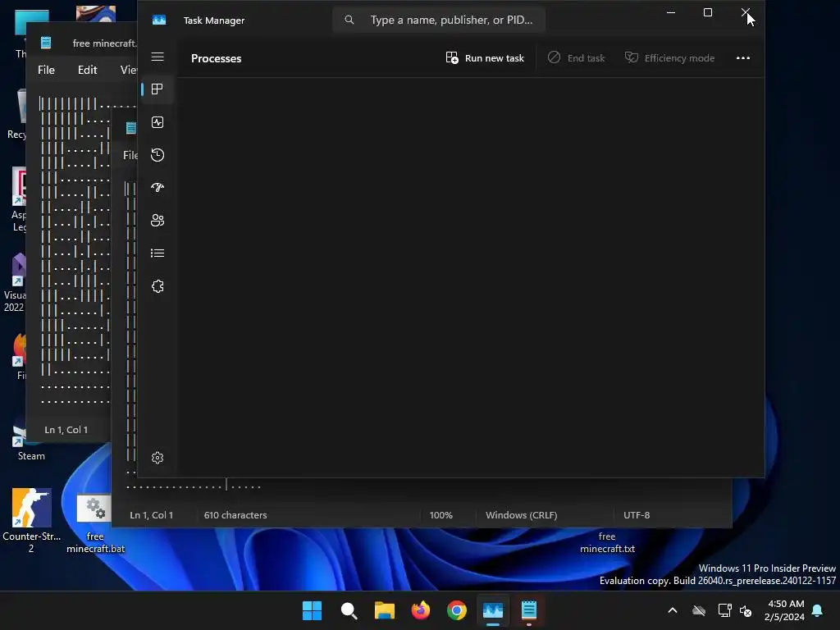Open File Explorer from the taskbar
This screenshot has height=630, width=840.
click(x=384, y=610)
